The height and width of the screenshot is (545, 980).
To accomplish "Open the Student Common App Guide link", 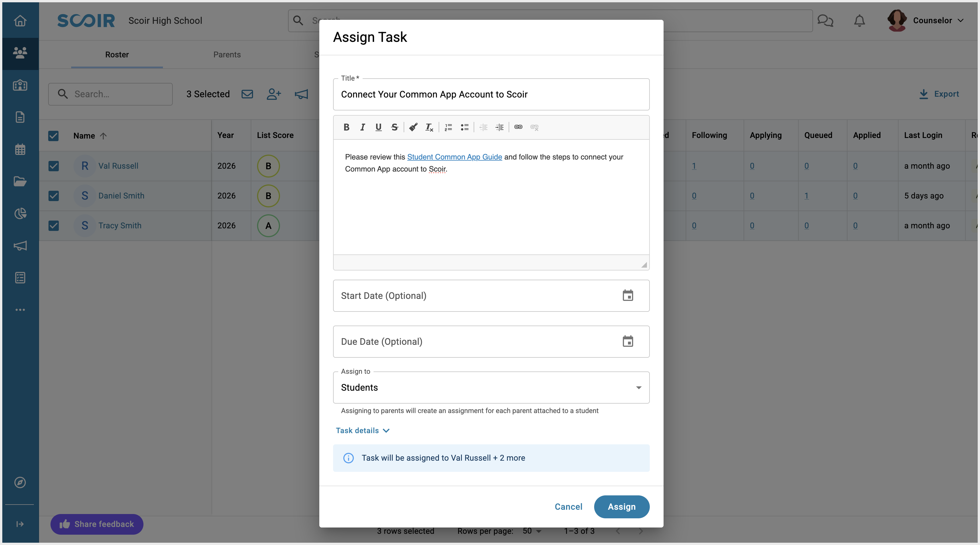I will 454,157.
